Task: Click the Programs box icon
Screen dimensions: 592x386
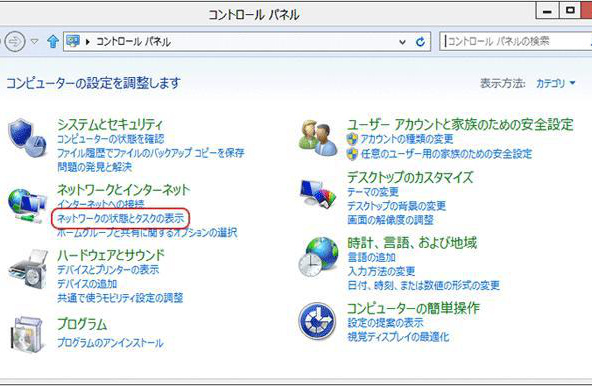Action: [x=27, y=335]
